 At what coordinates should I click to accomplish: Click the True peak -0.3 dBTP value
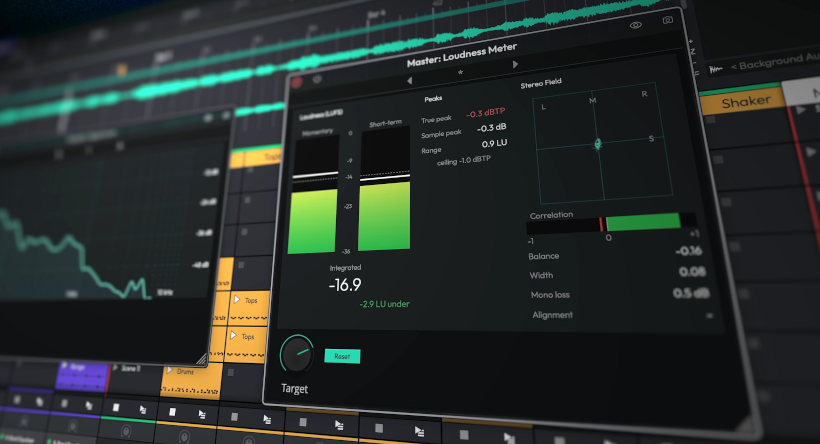[x=486, y=112]
